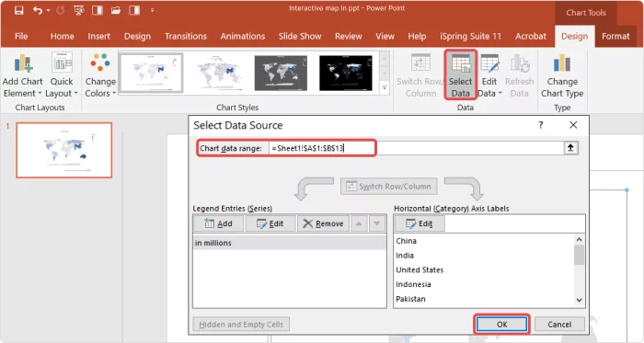Remove the selected legend series entry

click(323, 223)
